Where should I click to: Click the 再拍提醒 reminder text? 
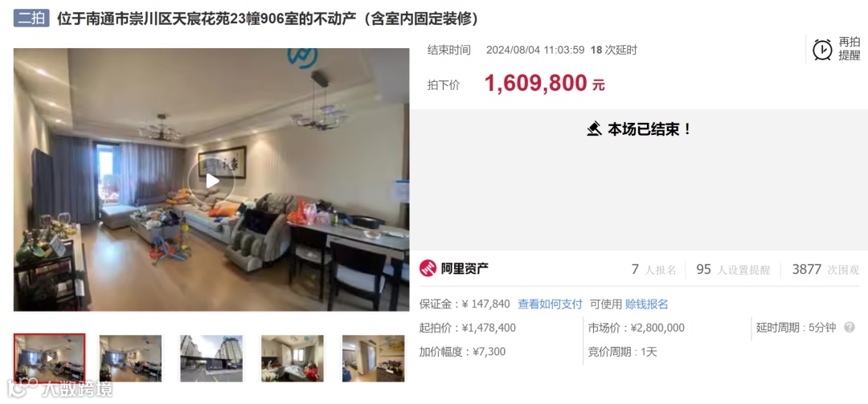pyautogui.click(x=850, y=49)
